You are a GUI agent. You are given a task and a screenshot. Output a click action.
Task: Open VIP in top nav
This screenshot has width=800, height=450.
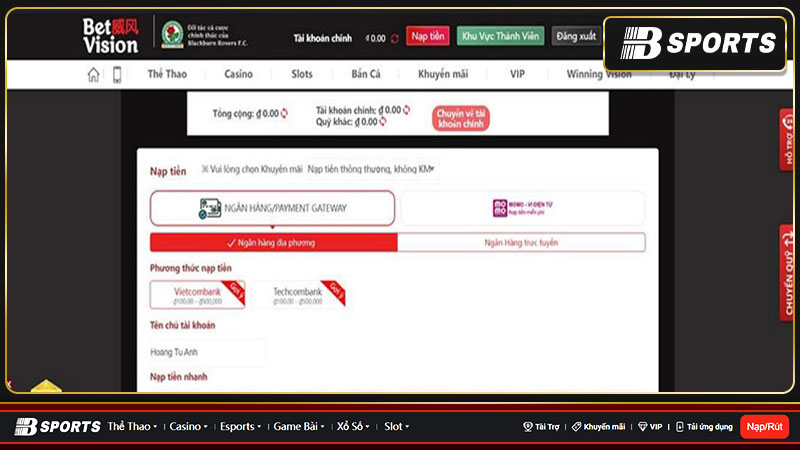517,74
